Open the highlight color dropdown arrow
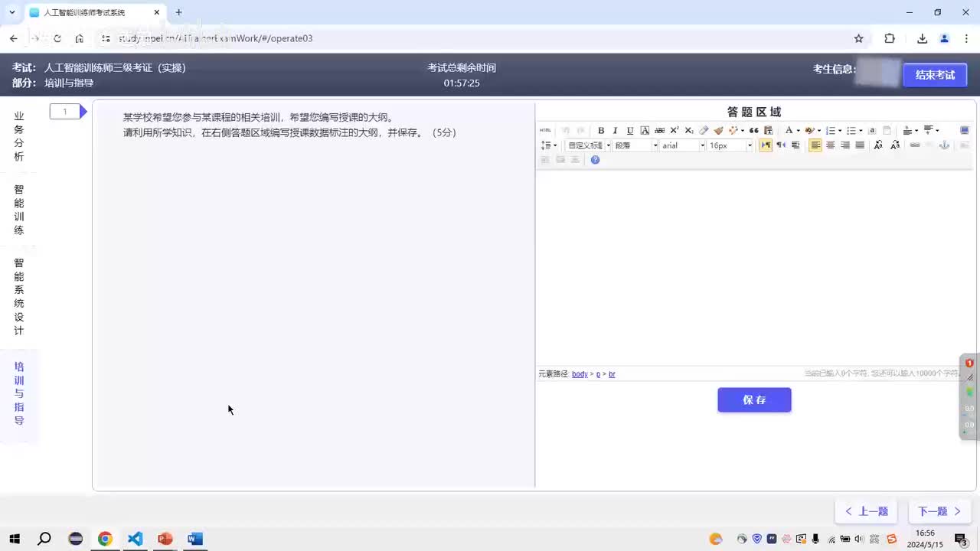The image size is (980, 551). [818, 131]
